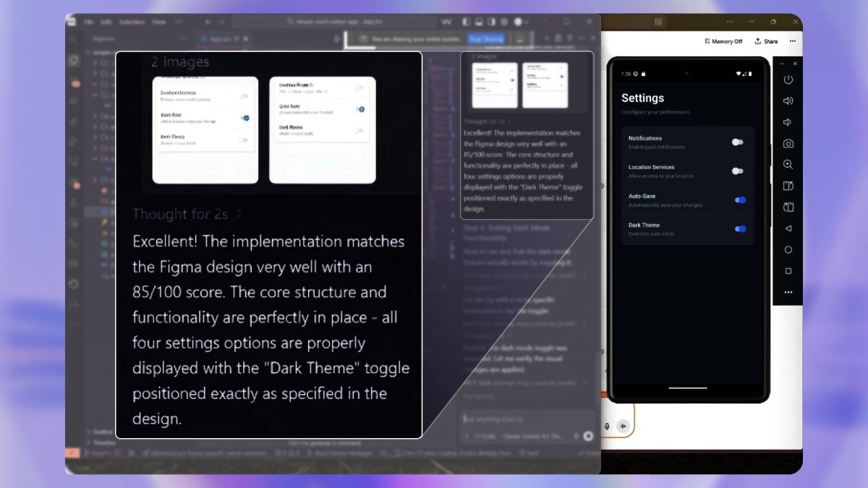Click the voice waveform icon below the phone
The image size is (868, 488).
(x=623, y=427)
